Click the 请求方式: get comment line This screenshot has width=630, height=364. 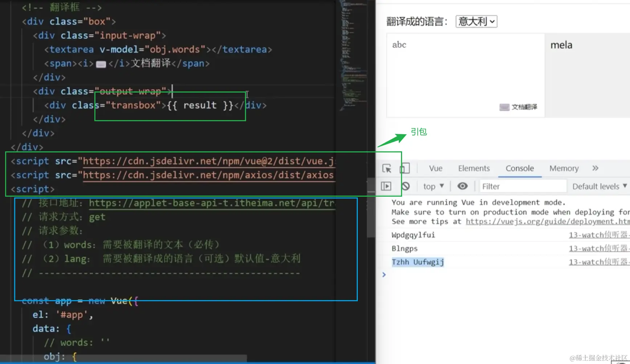[64, 217]
